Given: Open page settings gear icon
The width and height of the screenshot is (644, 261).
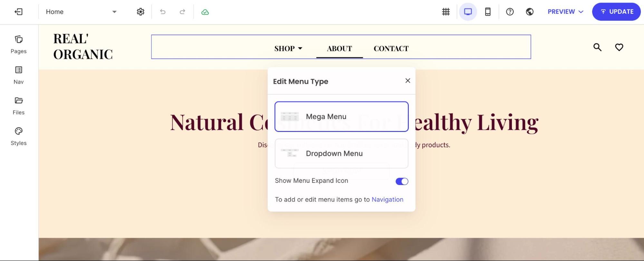Looking at the screenshot, I should point(140,12).
